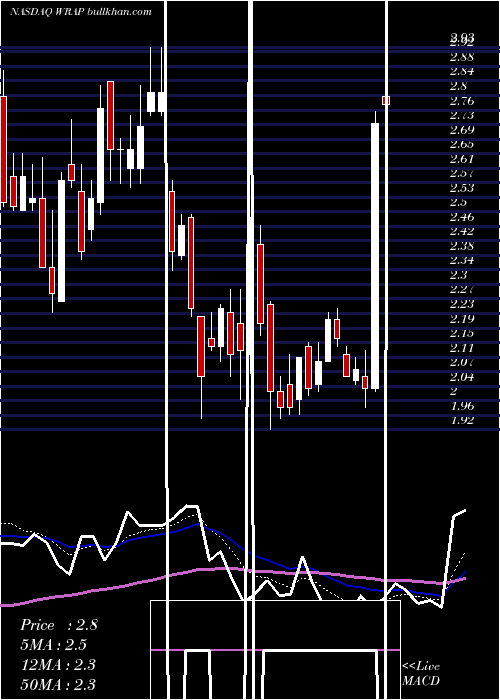The height and width of the screenshot is (700, 500).
Task: Click the 2.23 price axis label
Action: [462, 304]
